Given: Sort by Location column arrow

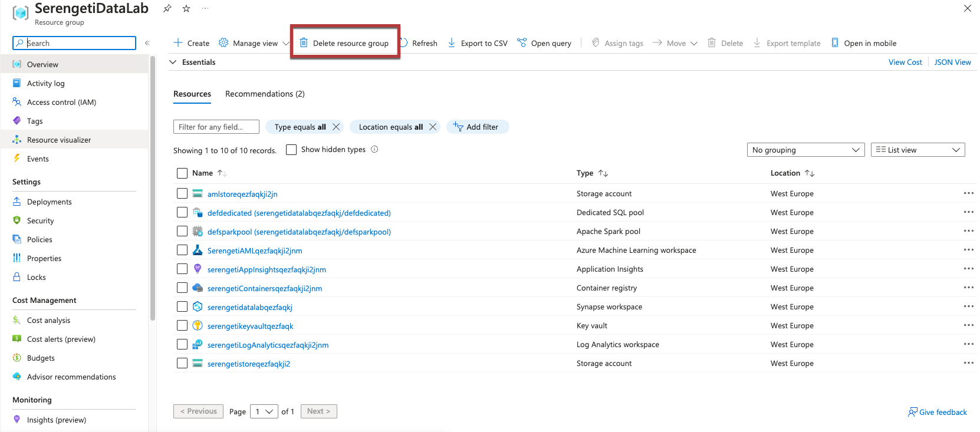Looking at the screenshot, I should point(810,173).
